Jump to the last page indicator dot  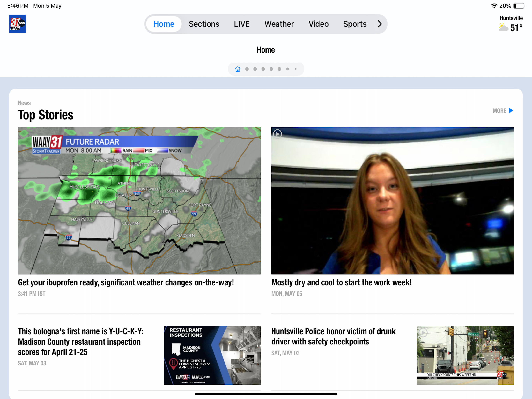tap(296, 69)
